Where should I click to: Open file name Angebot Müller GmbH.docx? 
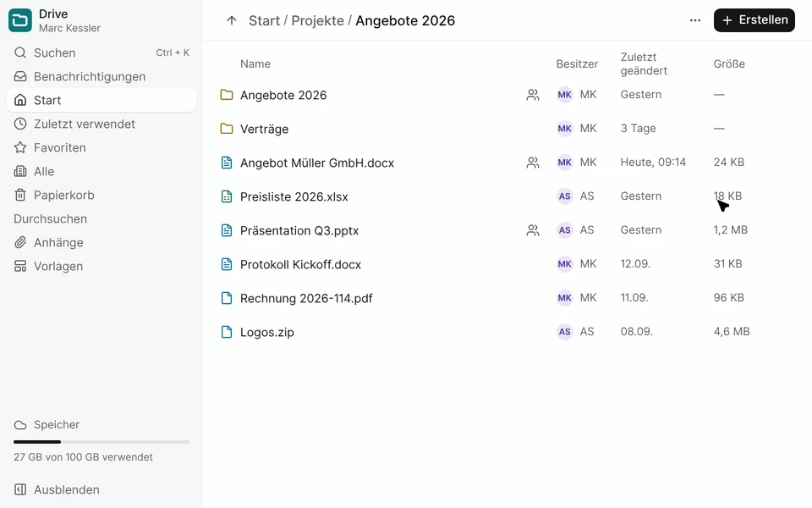[317, 163]
